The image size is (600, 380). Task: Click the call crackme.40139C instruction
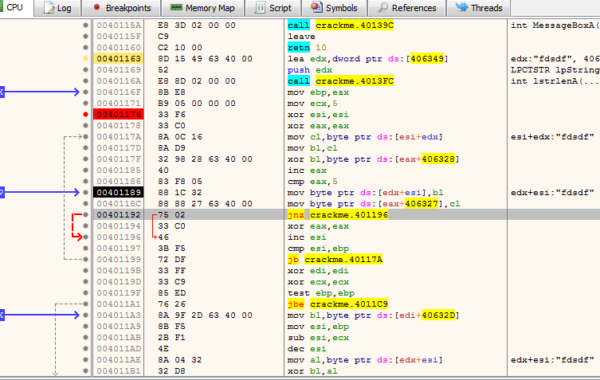[341, 25]
